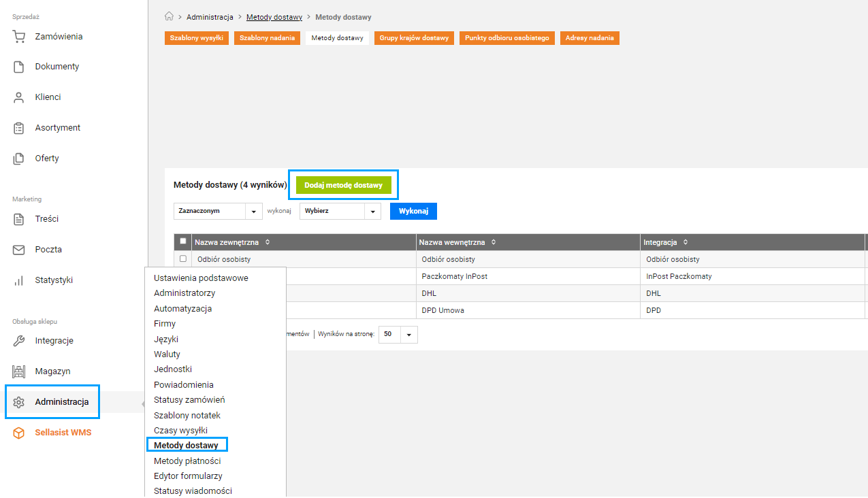The height and width of the screenshot is (498, 868).
Task: Click the Dodaj metodę dostawy button
Action: 343,185
